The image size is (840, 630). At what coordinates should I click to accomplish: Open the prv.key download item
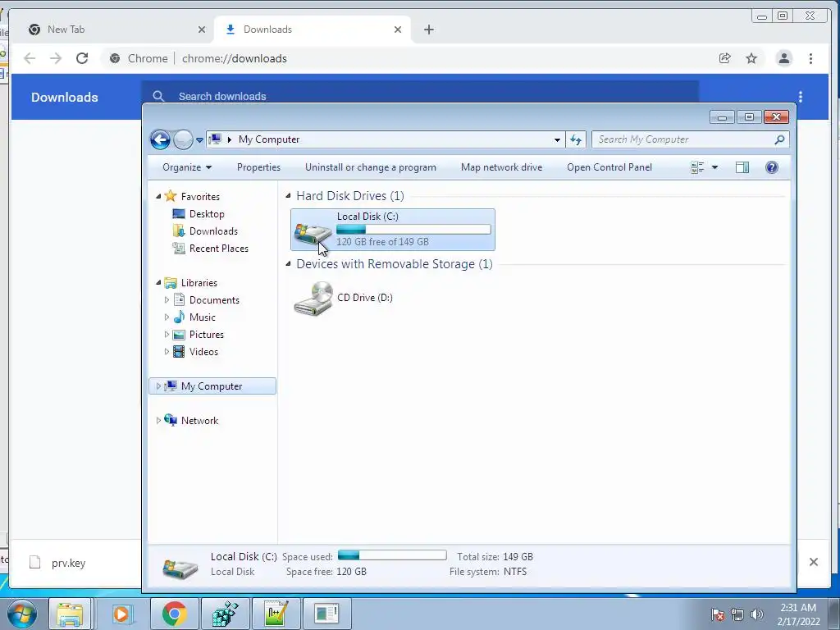[69, 563]
